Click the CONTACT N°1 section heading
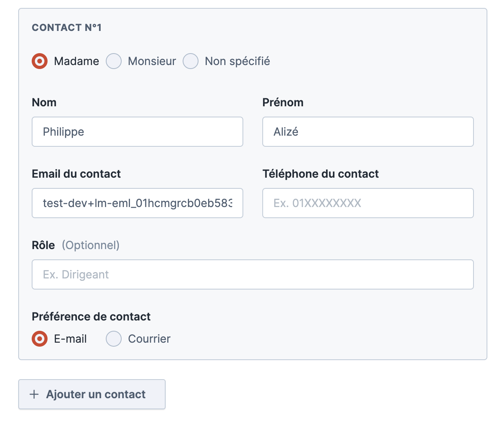 (67, 27)
